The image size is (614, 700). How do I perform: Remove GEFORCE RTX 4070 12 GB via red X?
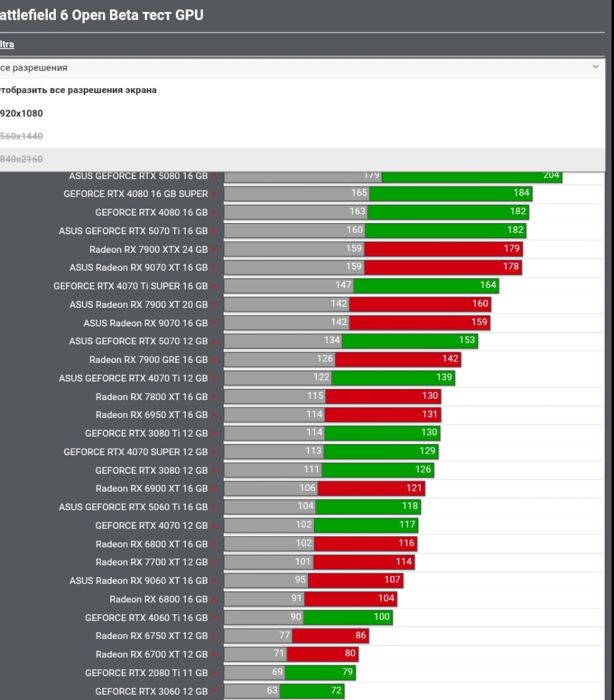(214, 526)
